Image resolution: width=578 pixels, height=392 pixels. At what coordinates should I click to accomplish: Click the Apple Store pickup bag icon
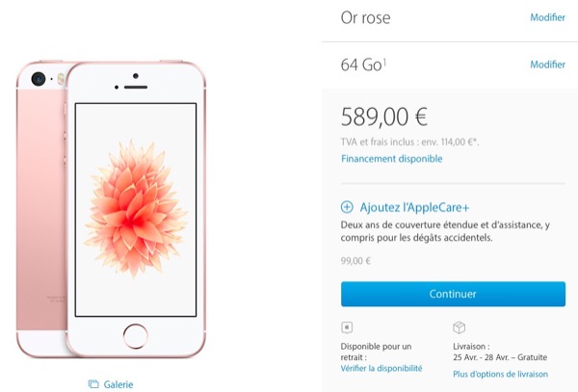[347, 327]
